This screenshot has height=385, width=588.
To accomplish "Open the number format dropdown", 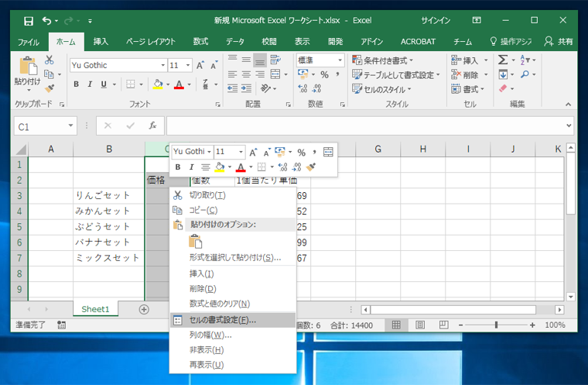I will (x=340, y=60).
